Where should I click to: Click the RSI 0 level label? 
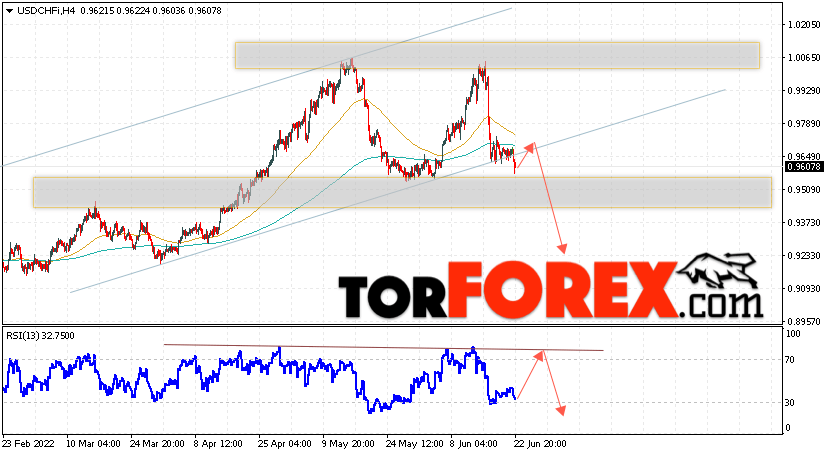(788, 428)
